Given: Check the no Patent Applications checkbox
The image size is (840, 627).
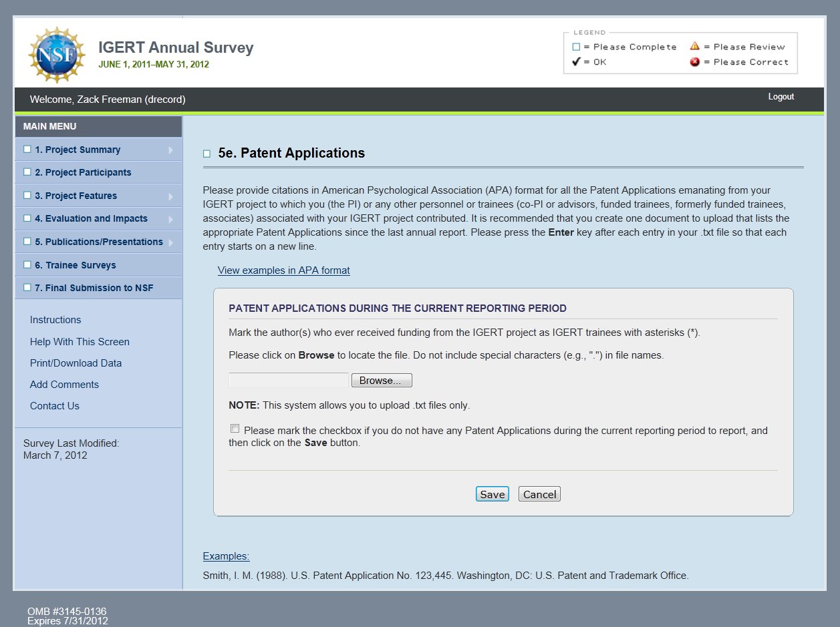Looking at the screenshot, I should [x=235, y=429].
